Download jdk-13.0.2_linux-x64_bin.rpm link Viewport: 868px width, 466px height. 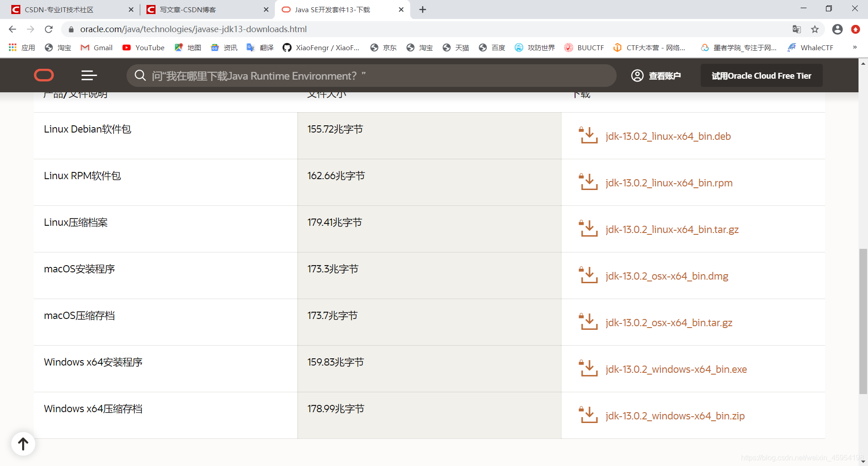(669, 183)
